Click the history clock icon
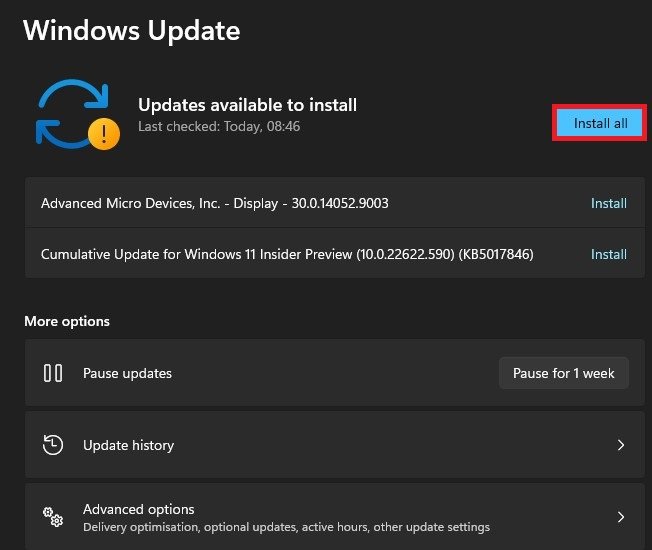 point(53,445)
